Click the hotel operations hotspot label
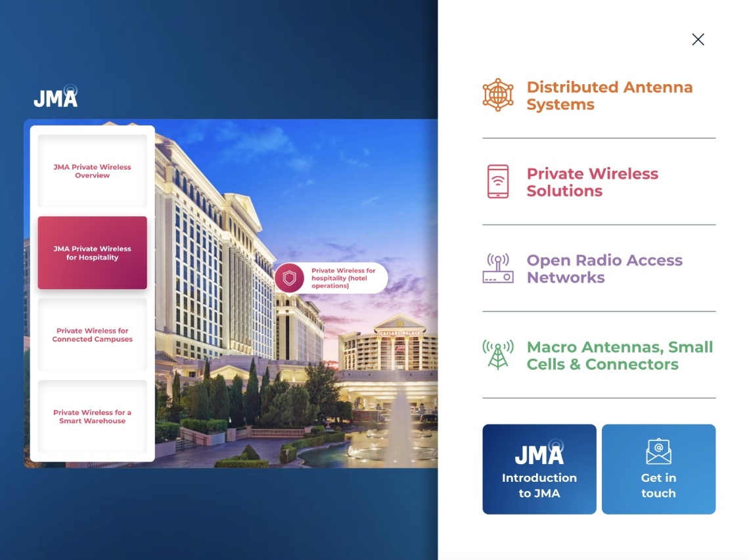This screenshot has height=560, width=749. click(x=344, y=278)
